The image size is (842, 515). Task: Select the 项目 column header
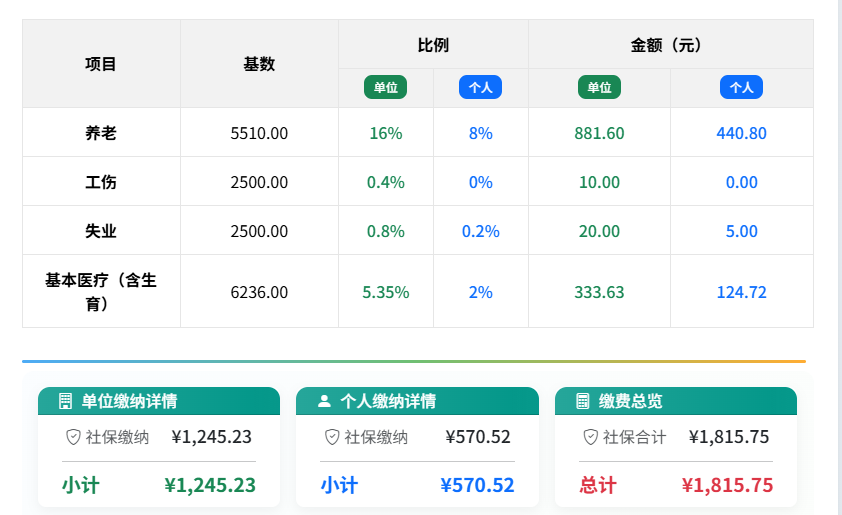point(101,64)
